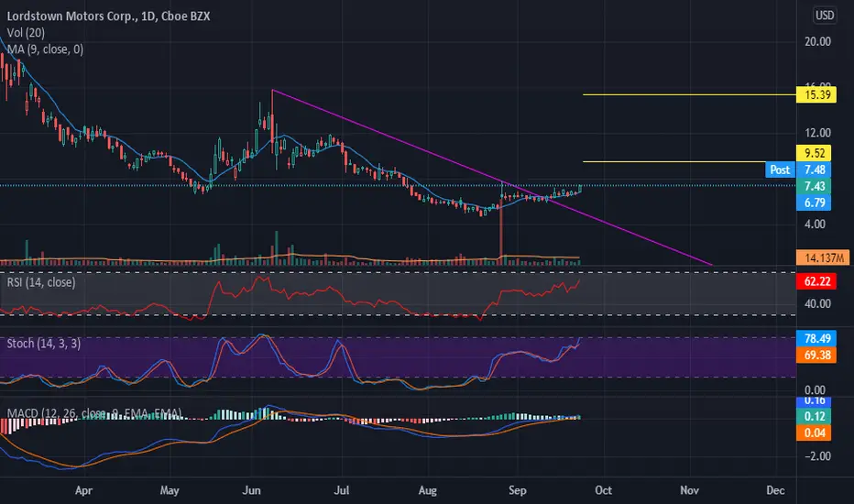Click the 12.00 price axis label
Screen dimensions: 854x504
pos(817,132)
